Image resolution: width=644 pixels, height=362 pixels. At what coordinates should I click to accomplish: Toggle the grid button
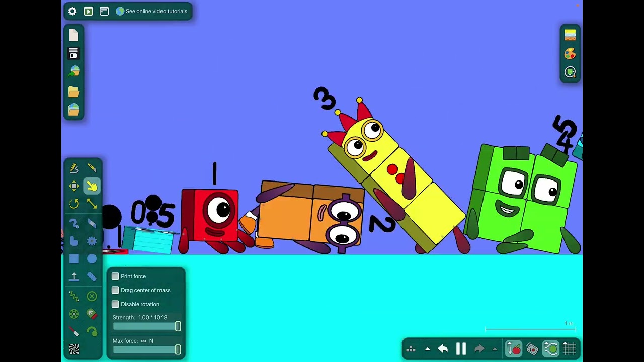[x=570, y=349]
